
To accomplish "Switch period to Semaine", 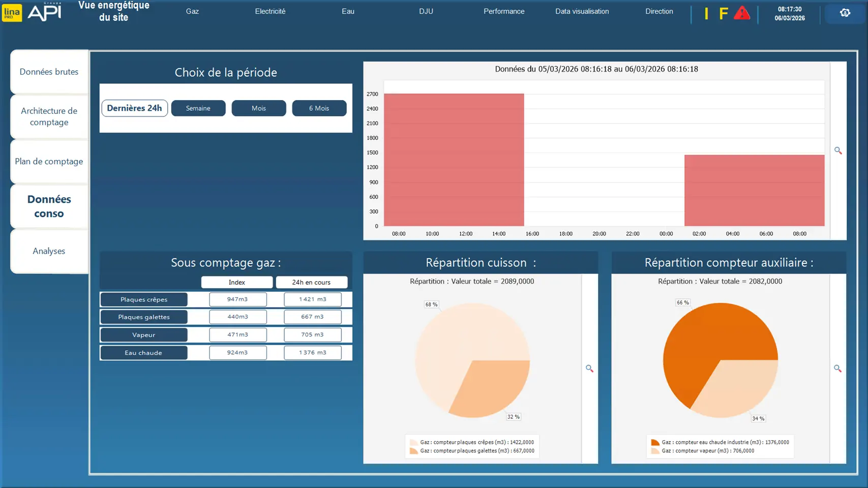I will (198, 108).
